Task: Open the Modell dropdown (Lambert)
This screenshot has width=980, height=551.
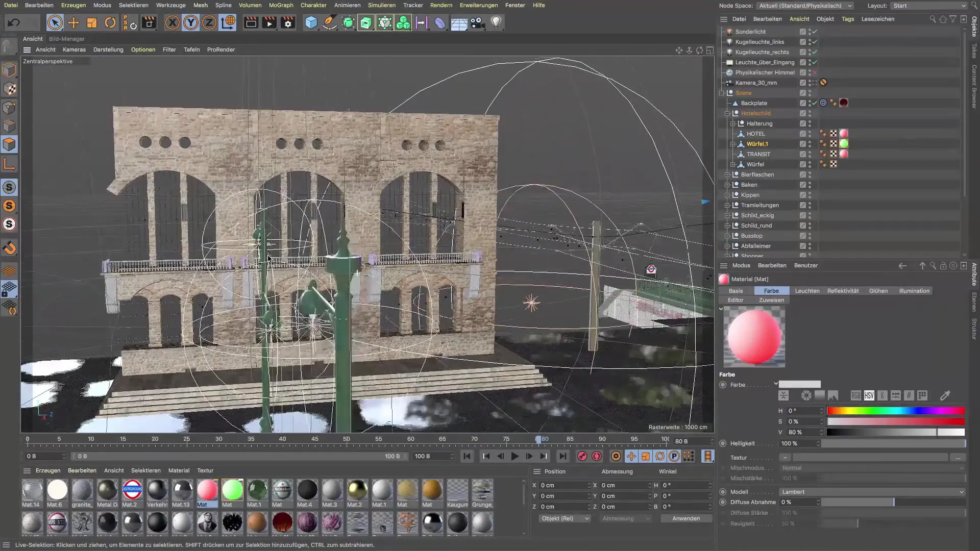Action: [x=872, y=492]
